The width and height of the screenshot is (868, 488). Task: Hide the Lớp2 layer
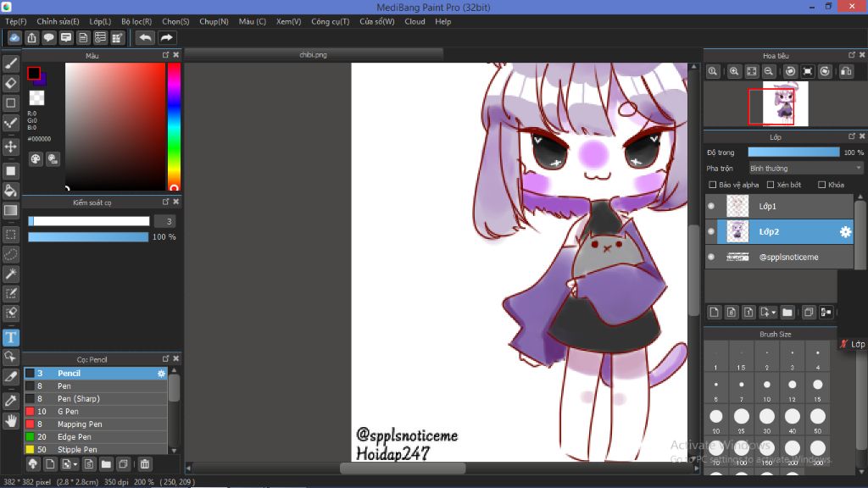[x=711, y=232]
